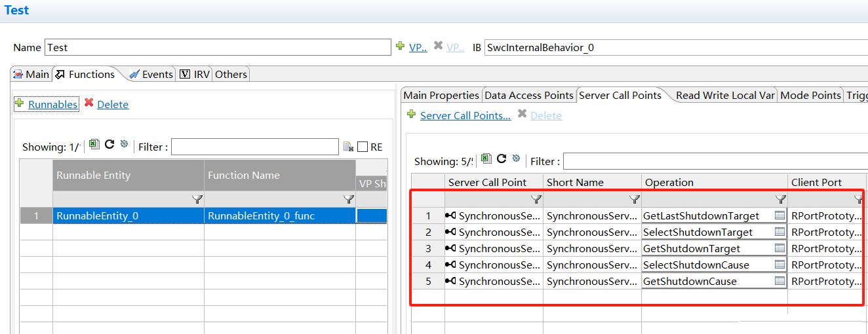This screenshot has width=868, height=334.
Task: Click the Server Call Points... link
Action: [465, 115]
